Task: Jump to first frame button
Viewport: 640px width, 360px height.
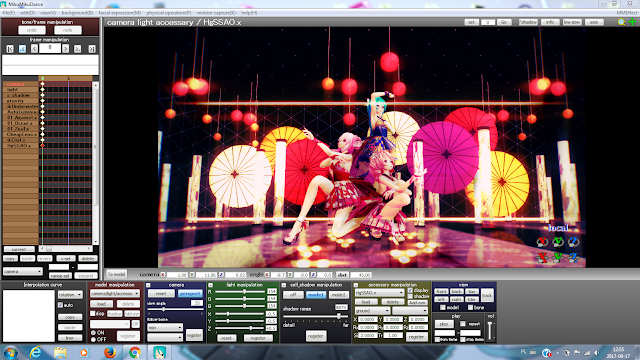Action: pyautogui.click(x=10, y=49)
